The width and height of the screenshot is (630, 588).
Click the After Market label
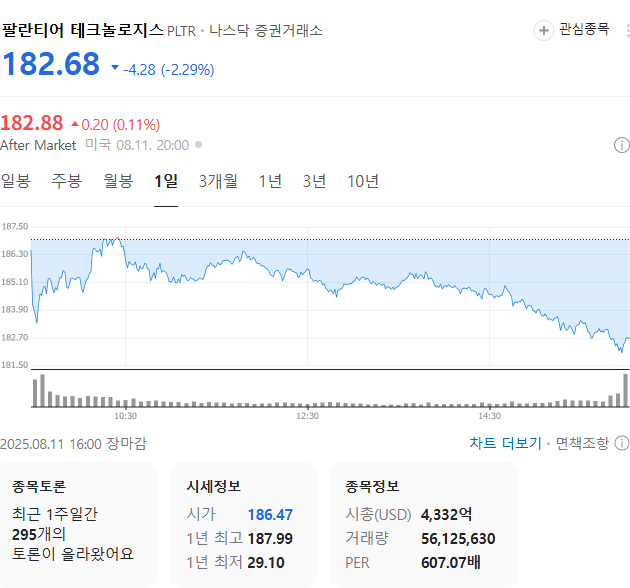click(x=38, y=145)
